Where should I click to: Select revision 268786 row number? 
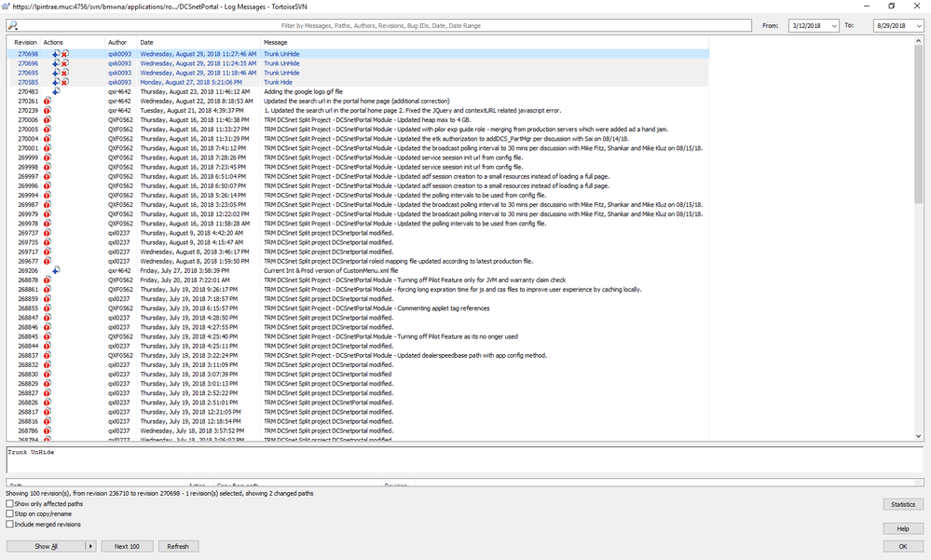[x=28, y=431]
